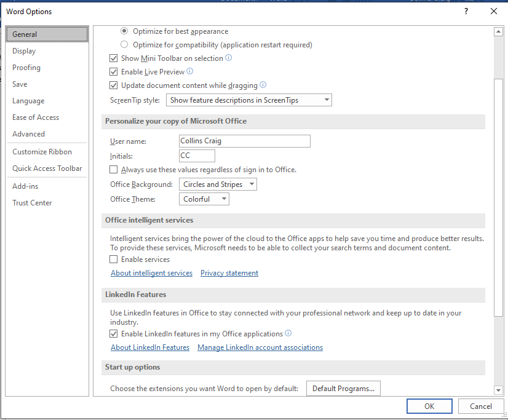The image size is (508, 420).
Task: Click the User name text field
Action: [x=245, y=141]
